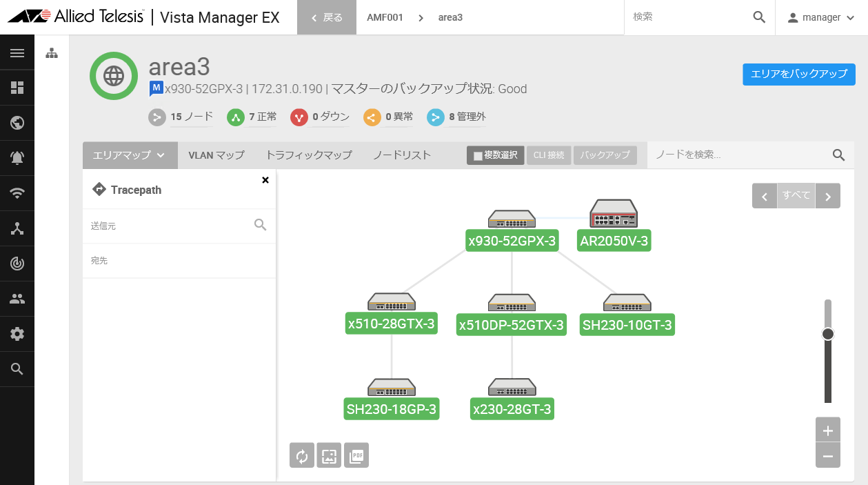Click the AMF001 breadcrumb
868x485 pixels.
[x=385, y=17]
